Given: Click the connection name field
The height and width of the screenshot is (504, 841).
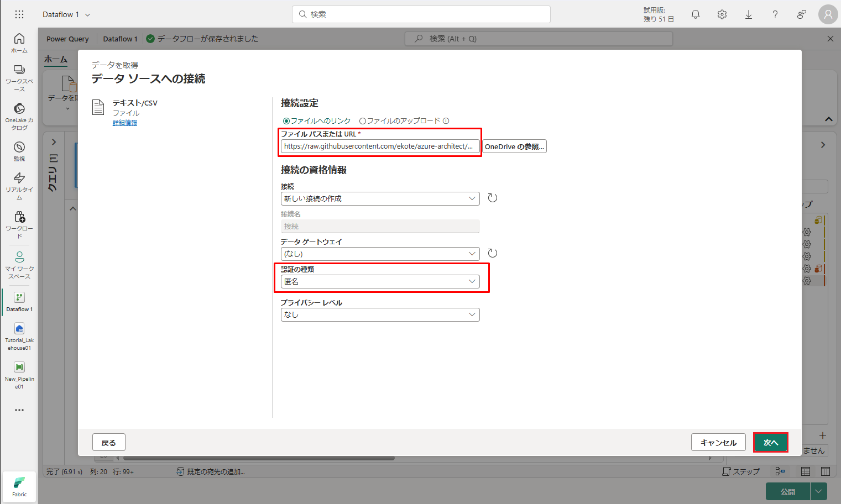Looking at the screenshot, I should click(380, 226).
